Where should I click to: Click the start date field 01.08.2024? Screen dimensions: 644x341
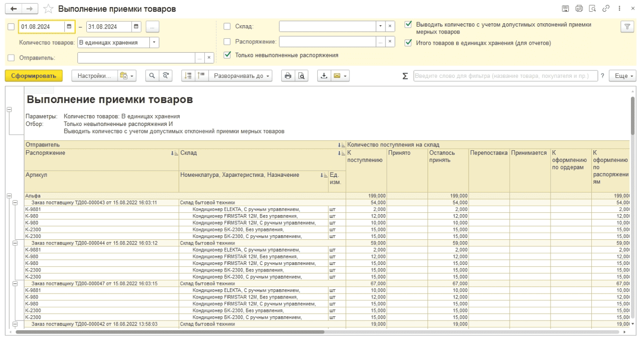point(42,27)
